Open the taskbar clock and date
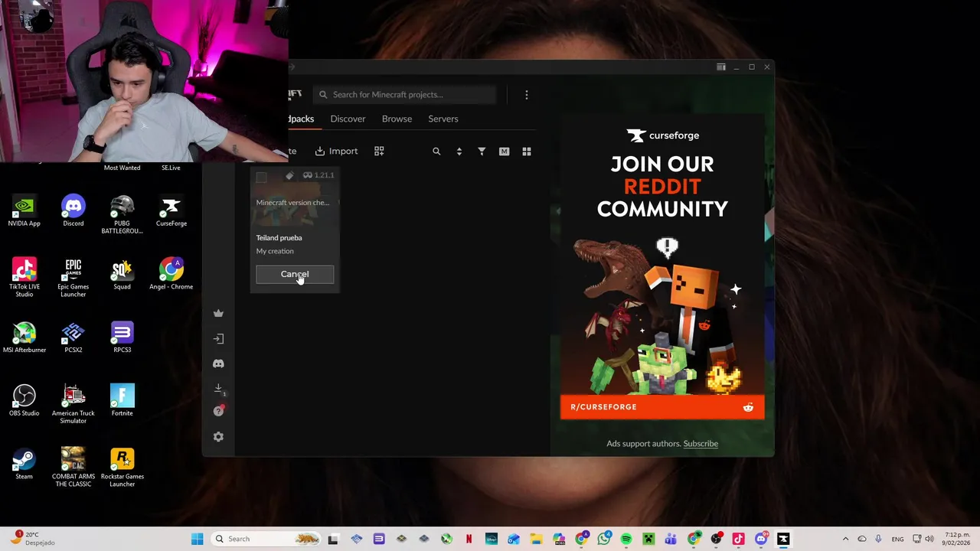 click(957, 539)
